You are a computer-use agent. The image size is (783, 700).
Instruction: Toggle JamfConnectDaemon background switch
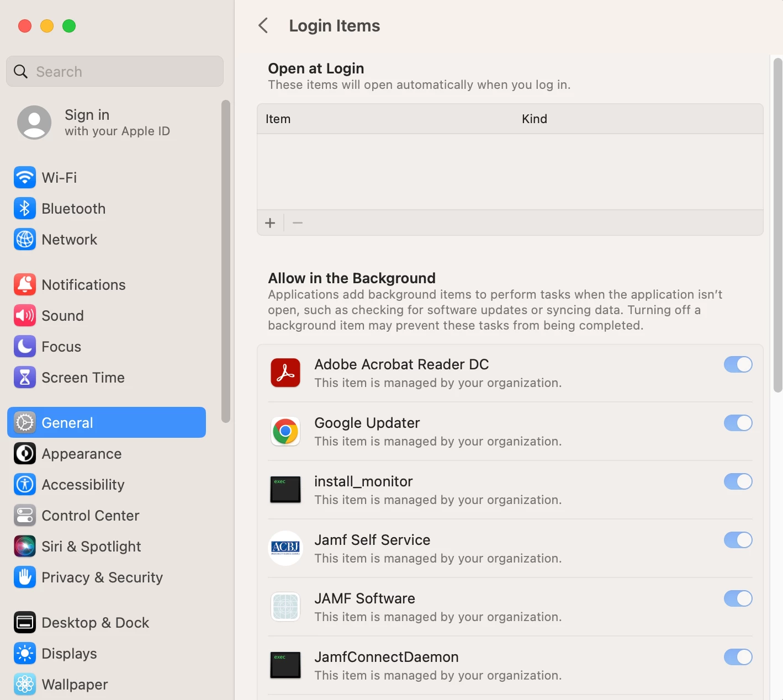738,657
